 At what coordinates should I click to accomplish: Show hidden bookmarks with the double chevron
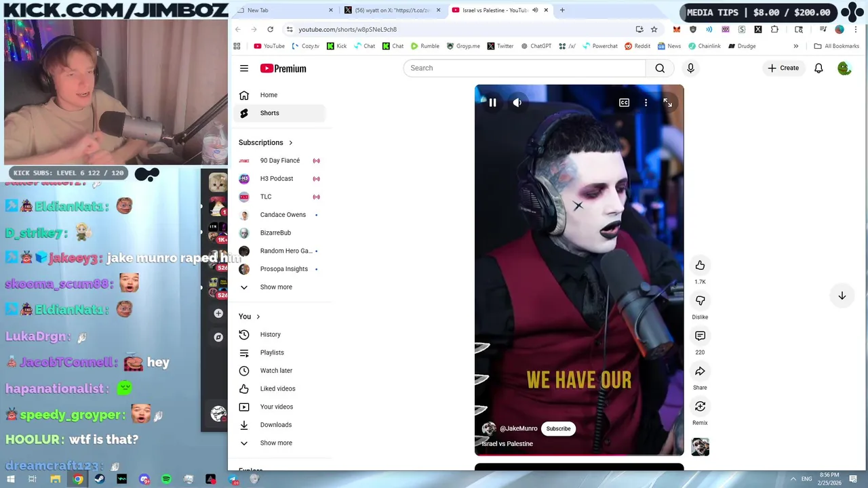click(796, 46)
